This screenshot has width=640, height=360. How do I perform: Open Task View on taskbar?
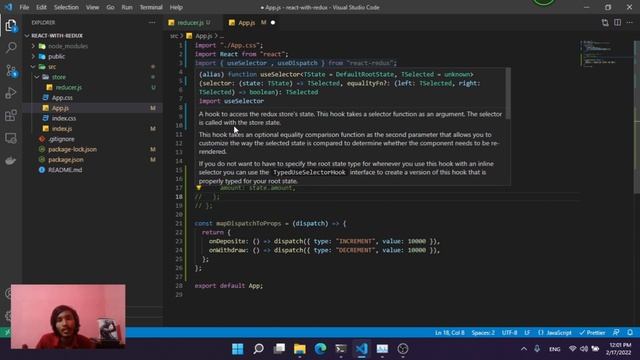pos(279,349)
